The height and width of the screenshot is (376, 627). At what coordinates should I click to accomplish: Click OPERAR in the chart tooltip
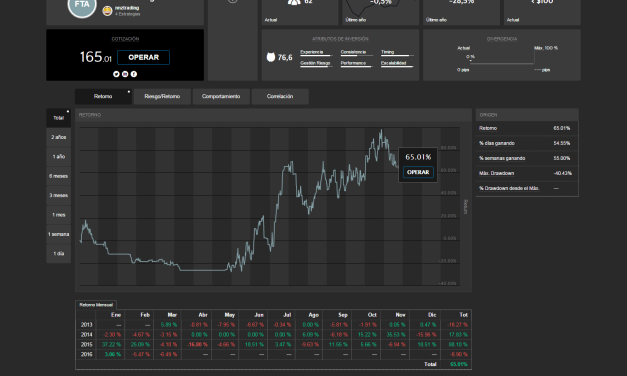pos(418,172)
